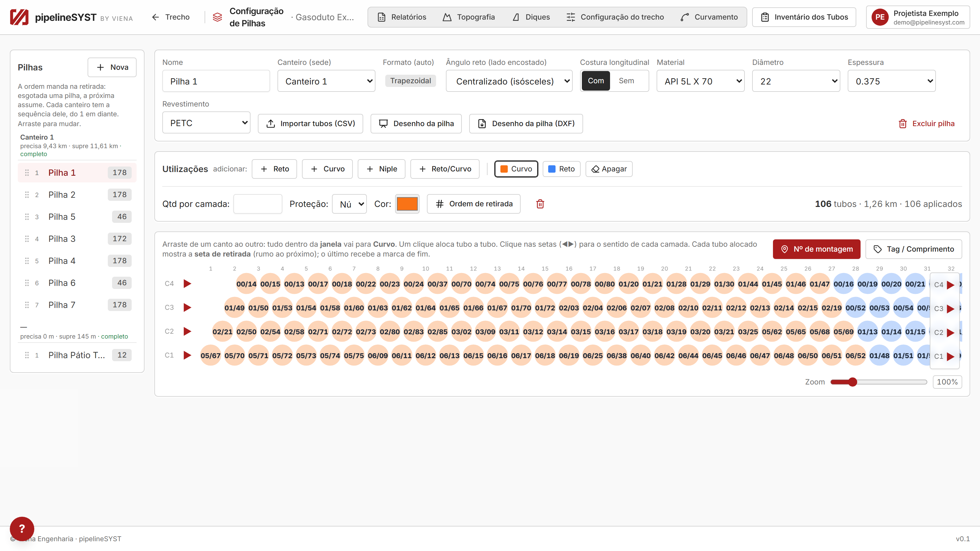Screen dimensions: 980x551
Task: Open the Curvamento tab
Action: pyautogui.click(x=709, y=17)
